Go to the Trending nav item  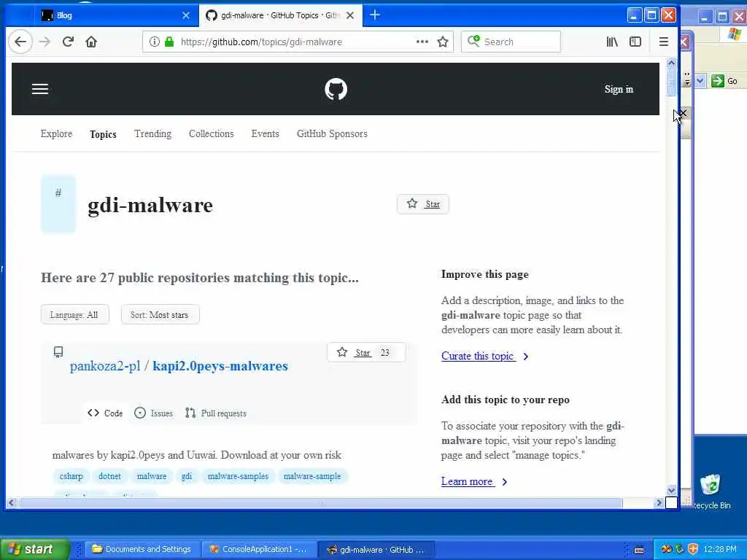pos(152,134)
